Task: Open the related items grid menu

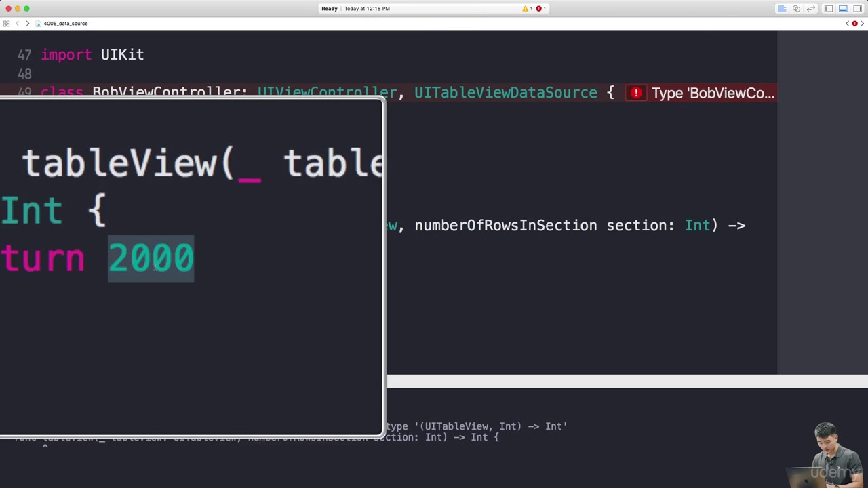Action: tap(6, 24)
